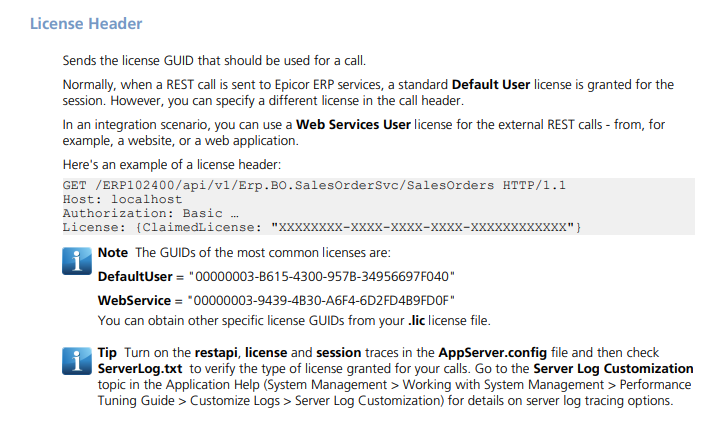The height and width of the screenshot is (425, 728).
Task: Click the bold session trace name
Action: pyautogui.click(x=338, y=353)
